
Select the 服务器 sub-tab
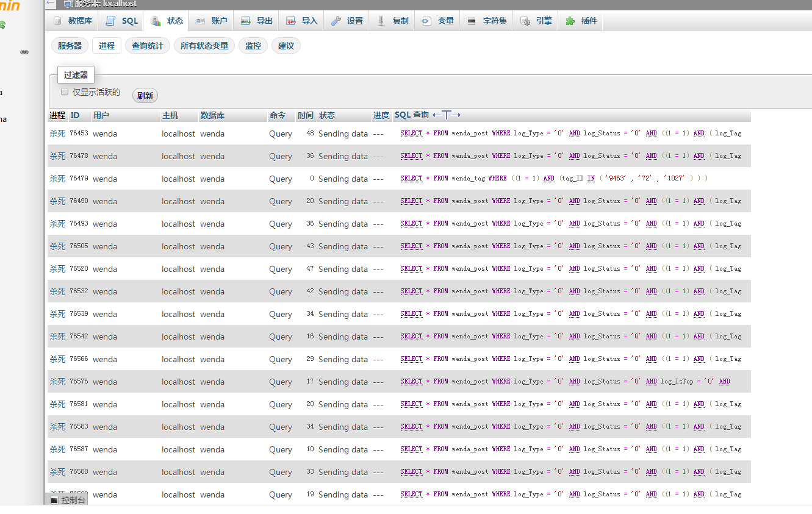click(70, 46)
